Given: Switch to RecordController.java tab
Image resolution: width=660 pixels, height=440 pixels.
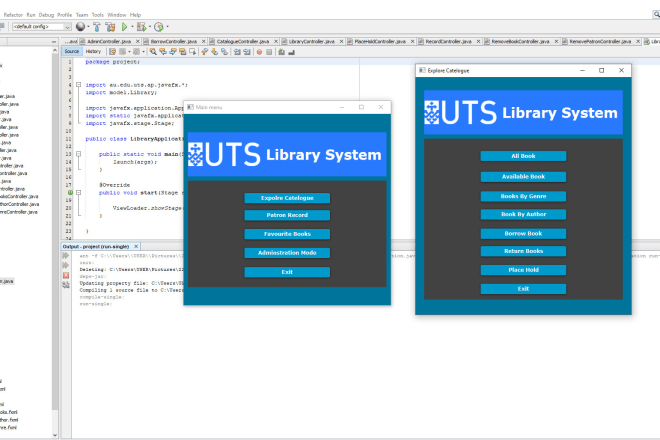Looking at the screenshot, I should (x=448, y=41).
